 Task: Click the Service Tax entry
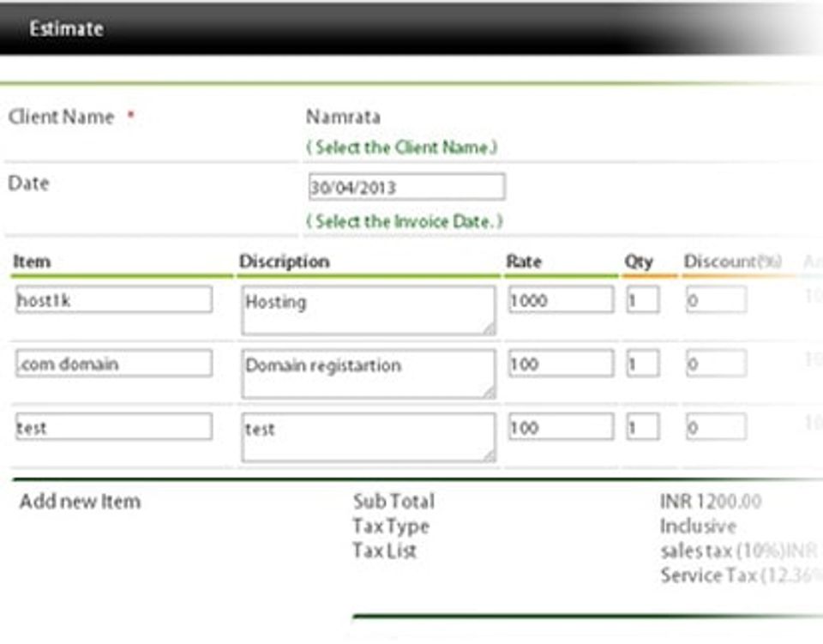[741, 575]
